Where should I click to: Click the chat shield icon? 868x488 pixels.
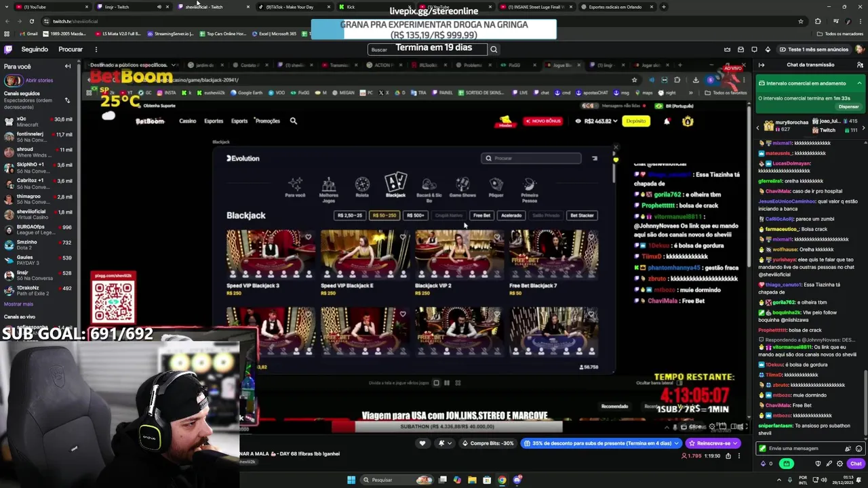pos(818,464)
